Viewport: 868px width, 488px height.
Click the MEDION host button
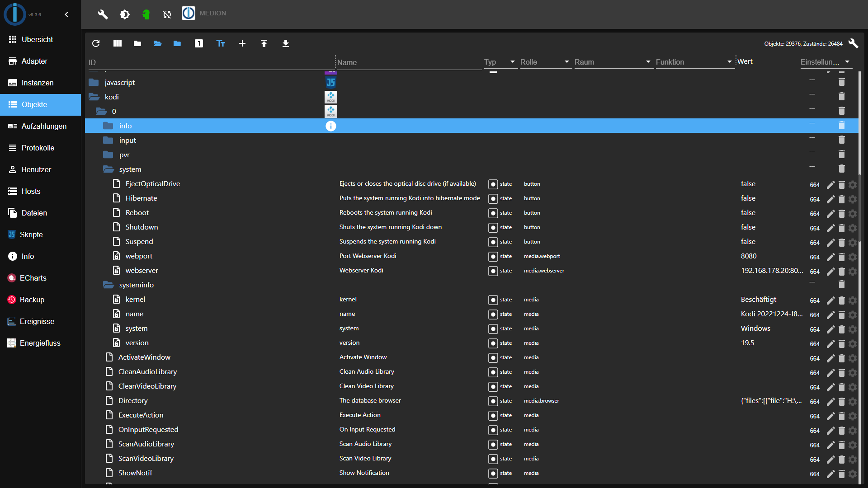204,13
